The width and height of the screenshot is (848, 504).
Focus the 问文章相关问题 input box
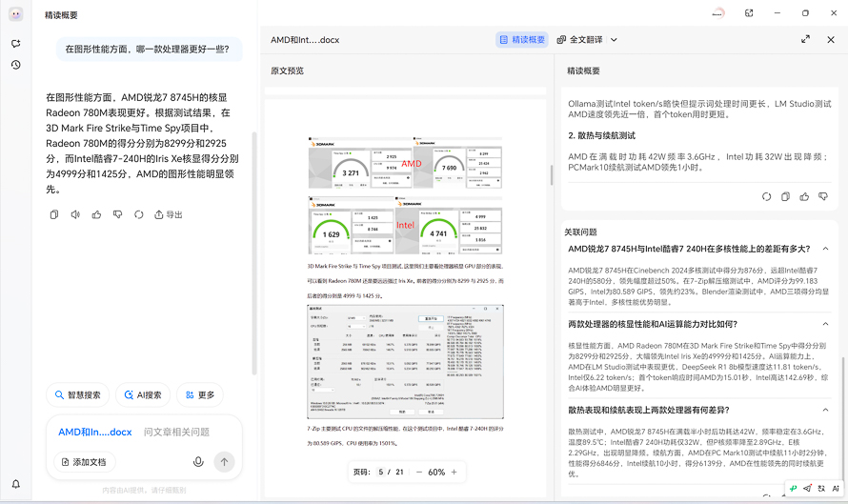point(176,433)
